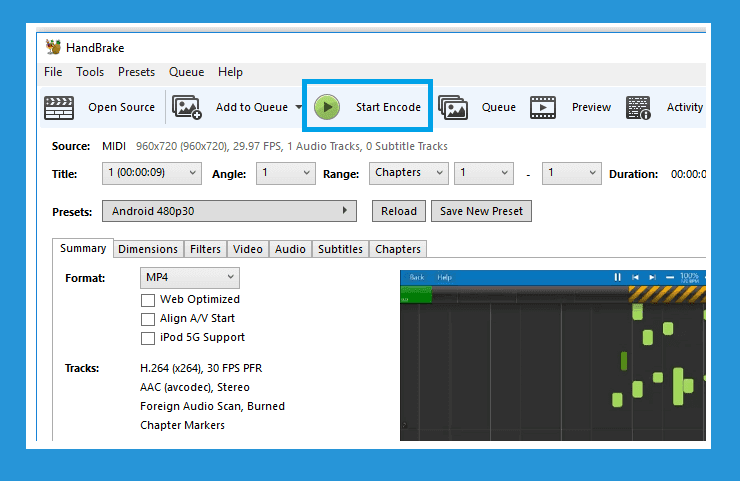Click the source name 'MIDI'
Viewport: 740px width, 481px height.
(114, 146)
